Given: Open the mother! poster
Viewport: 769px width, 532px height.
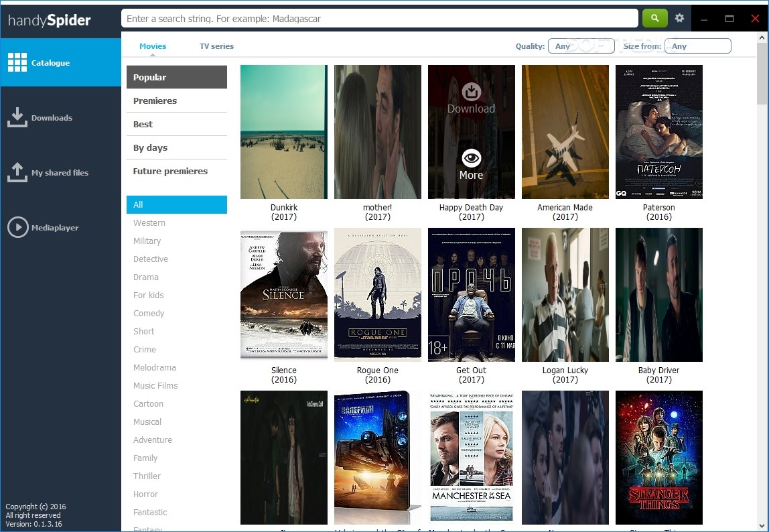Looking at the screenshot, I should tap(378, 132).
